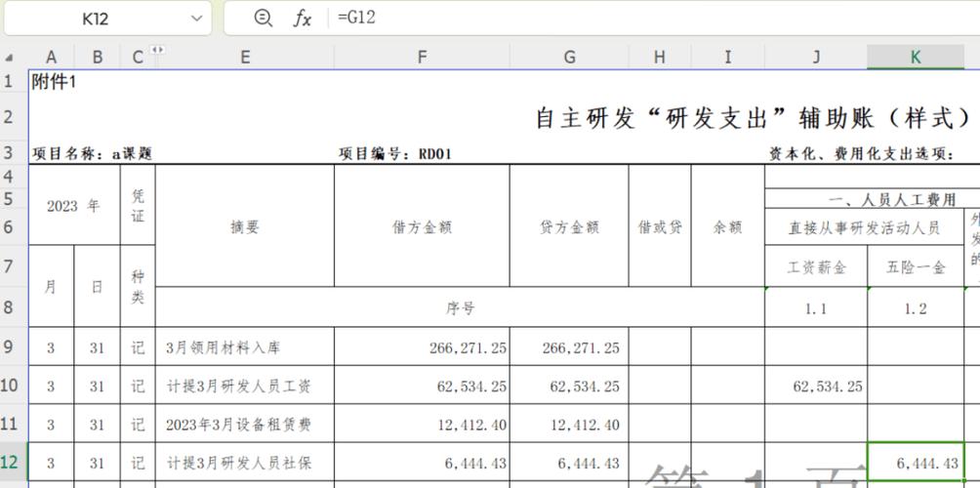Select column C header
This screenshot has width=980, height=488.
coord(138,58)
